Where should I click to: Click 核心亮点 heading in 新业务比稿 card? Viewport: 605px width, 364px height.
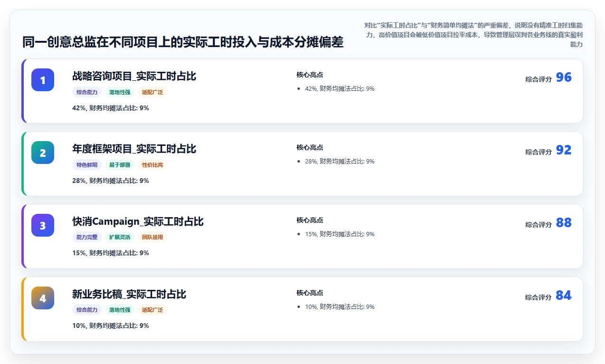(x=310, y=293)
